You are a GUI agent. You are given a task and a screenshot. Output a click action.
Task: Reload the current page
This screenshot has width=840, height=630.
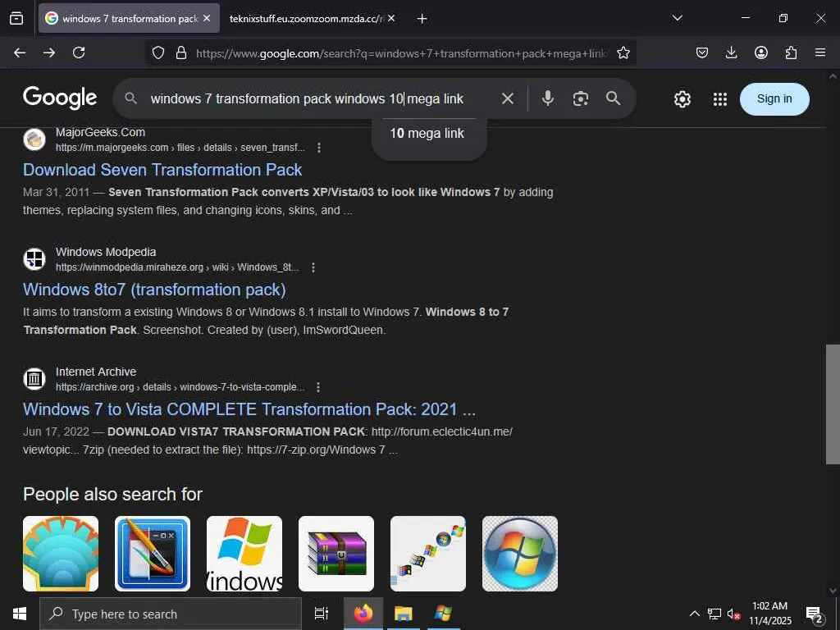pos(79,52)
